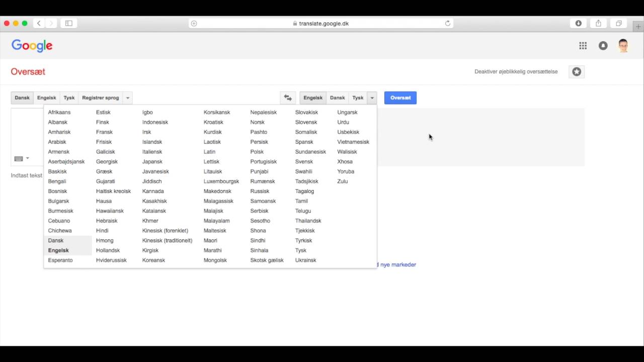Choose Tysk in the language list
The image size is (644, 362).
301,250
